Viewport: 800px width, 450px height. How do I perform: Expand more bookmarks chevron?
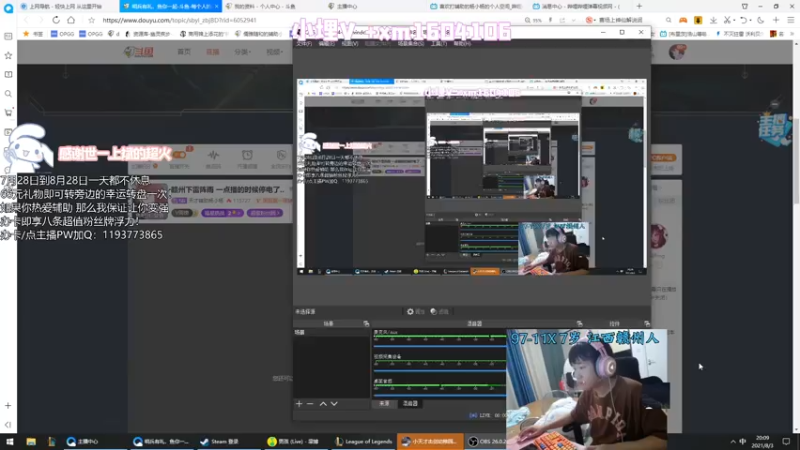pyautogui.click(x=792, y=34)
